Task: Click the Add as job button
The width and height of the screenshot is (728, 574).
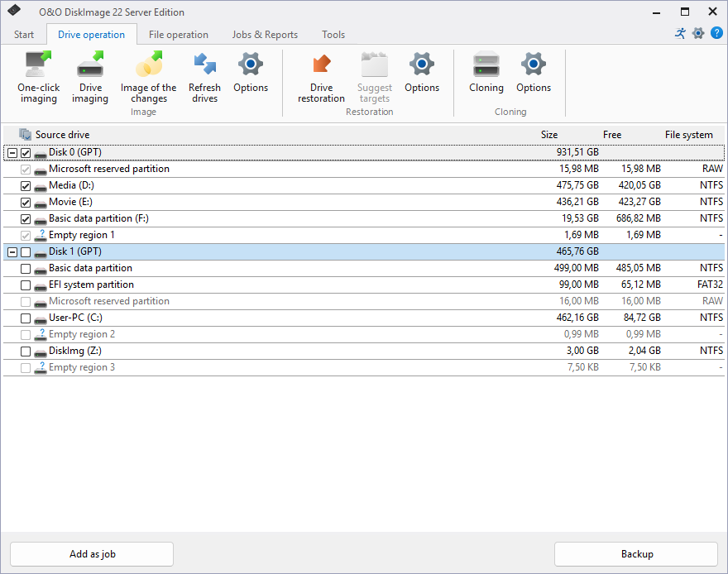Action: [92, 554]
